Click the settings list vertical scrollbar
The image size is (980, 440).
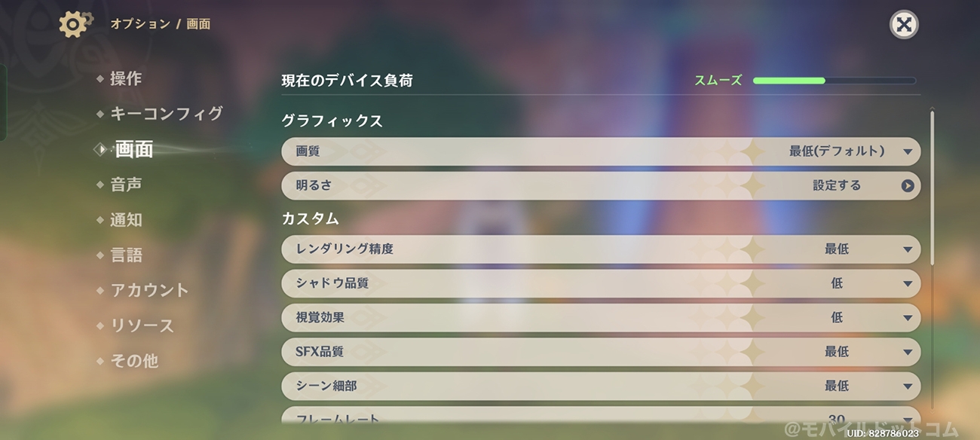(933, 188)
